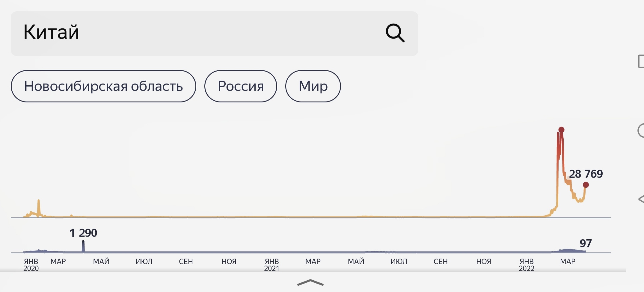Click the Китай search input field

click(214, 34)
